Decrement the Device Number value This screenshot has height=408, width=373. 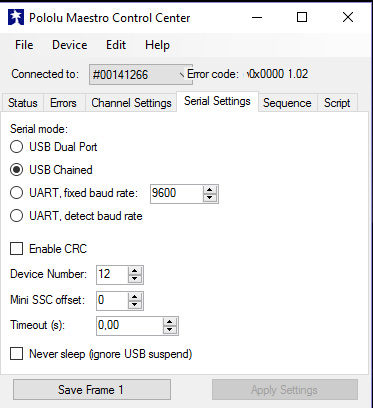(135, 279)
